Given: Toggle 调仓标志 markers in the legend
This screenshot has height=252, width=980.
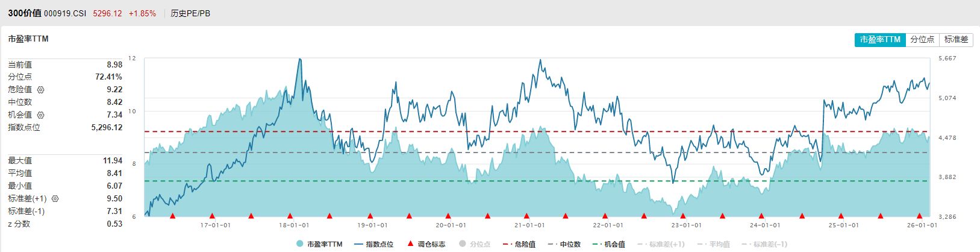Looking at the screenshot, I should click(426, 244).
